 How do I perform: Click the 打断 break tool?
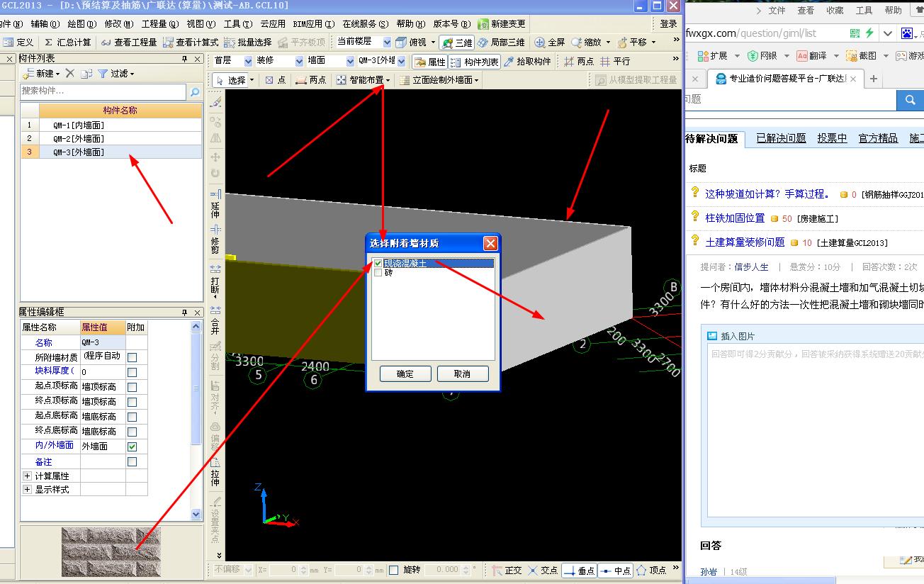click(x=215, y=281)
